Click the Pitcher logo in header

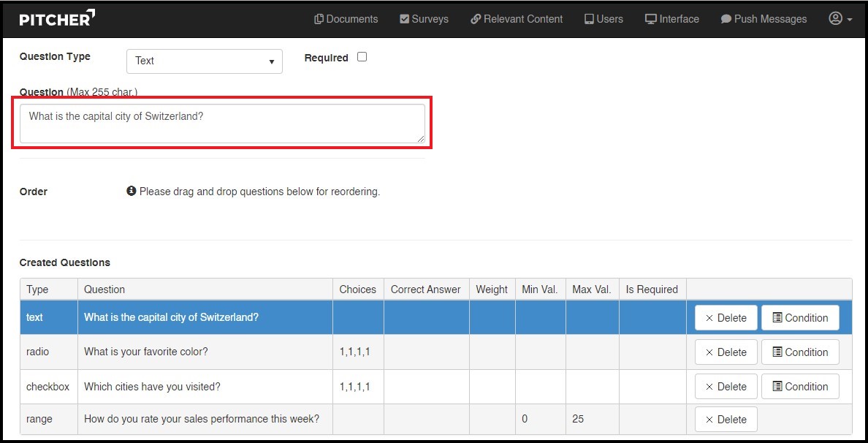[57, 18]
